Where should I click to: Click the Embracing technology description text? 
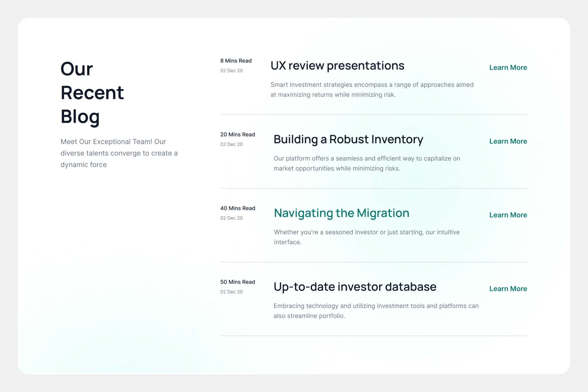coord(376,311)
